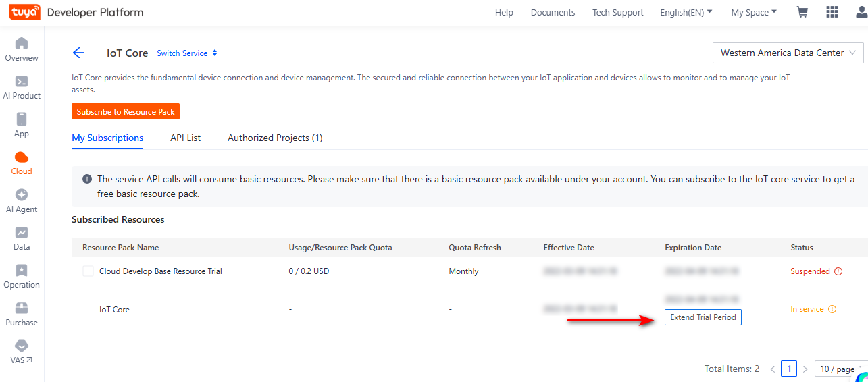This screenshot has width=868, height=382.
Task: Open AI Product in the sidebar
Action: pos(22,82)
